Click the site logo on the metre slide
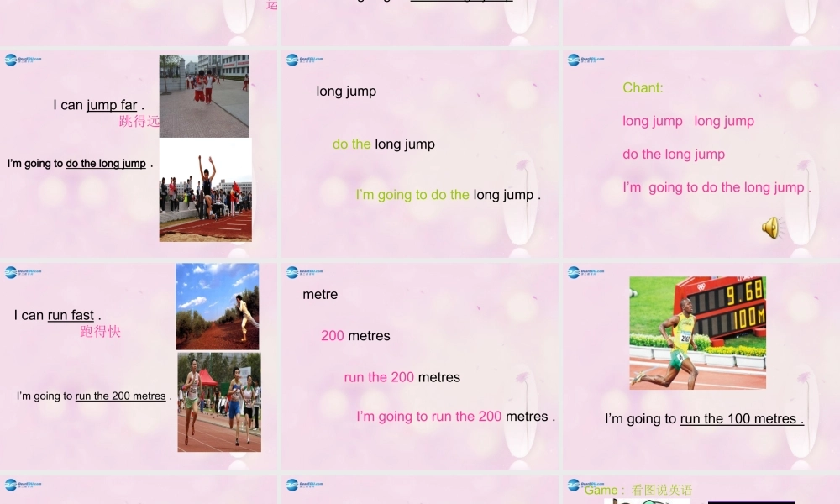This screenshot has width=840, height=504. coord(304,272)
